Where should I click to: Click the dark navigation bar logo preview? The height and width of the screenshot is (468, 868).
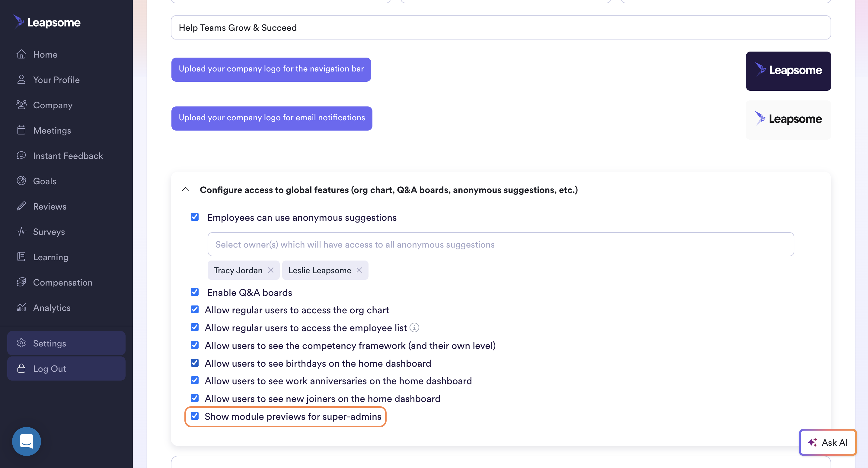coord(789,71)
